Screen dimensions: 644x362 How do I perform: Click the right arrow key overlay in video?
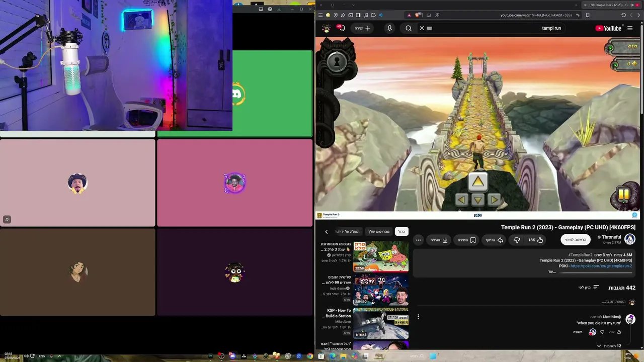click(495, 200)
